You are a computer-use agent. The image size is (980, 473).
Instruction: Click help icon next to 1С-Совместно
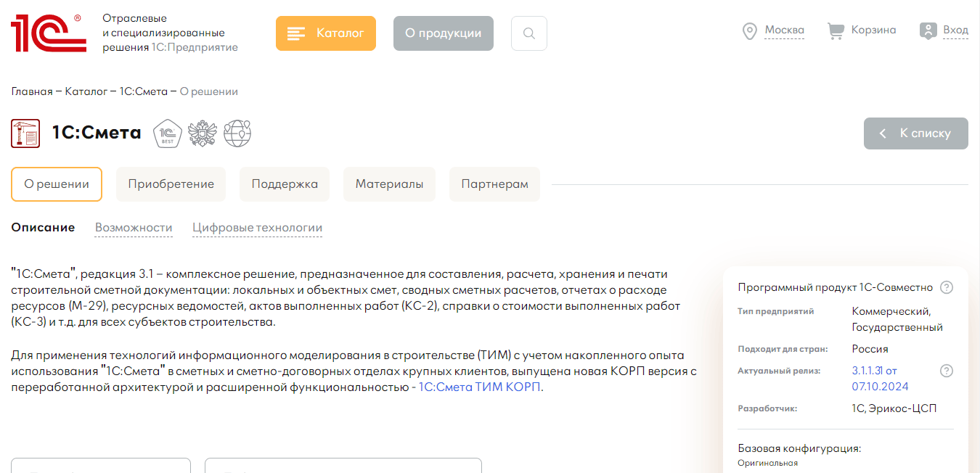click(x=947, y=287)
